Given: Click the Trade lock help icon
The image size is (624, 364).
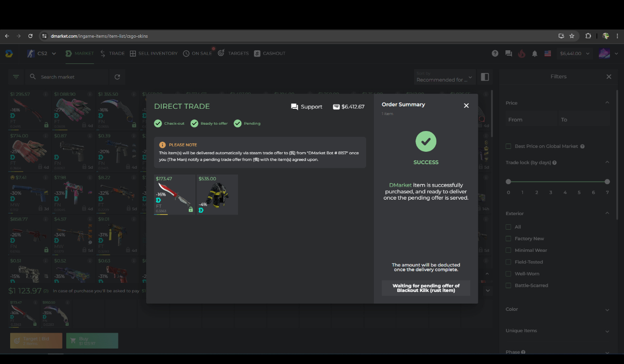Looking at the screenshot, I should pos(554,163).
